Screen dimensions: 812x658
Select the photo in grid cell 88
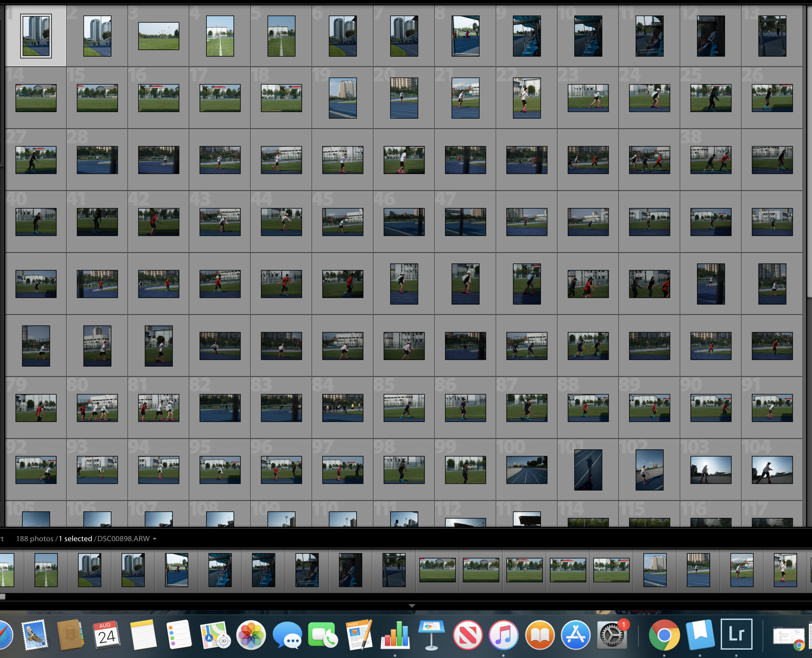[589, 408]
